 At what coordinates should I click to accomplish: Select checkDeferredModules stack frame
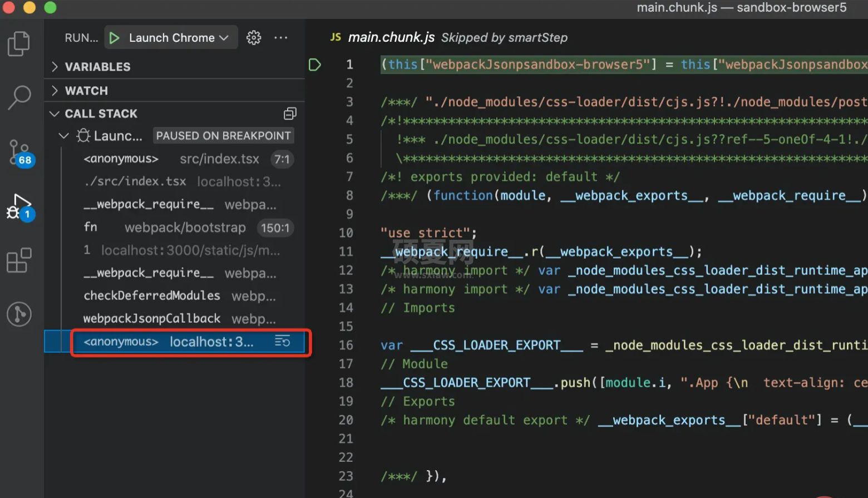(175, 296)
